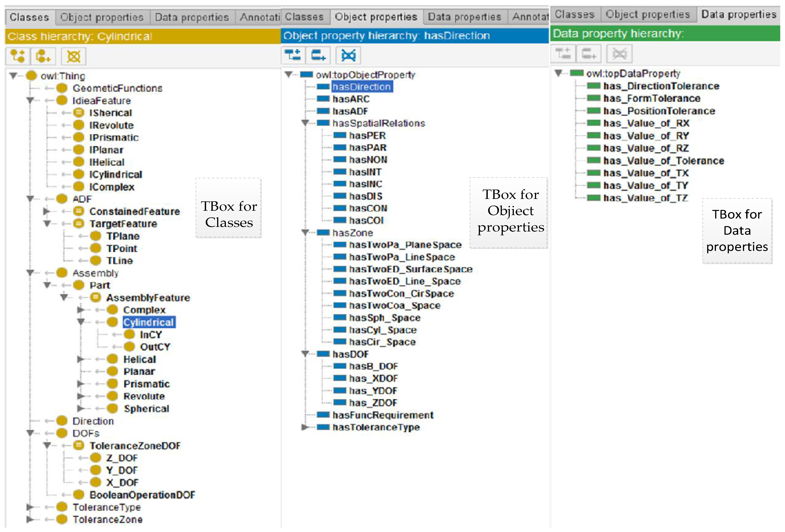Collapse the TargetFeature class node
The width and height of the screenshot is (785, 532).
pos(47,224)
